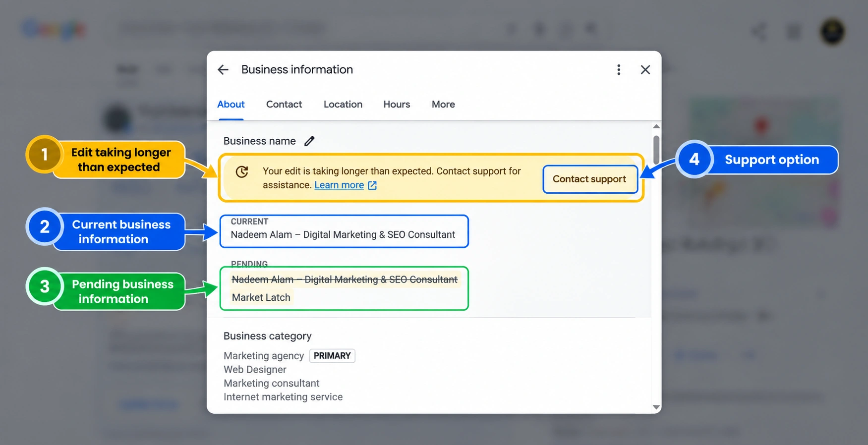Click the scroll down arrow
This screenshot has width=868, height=445.
coord(656,407)
